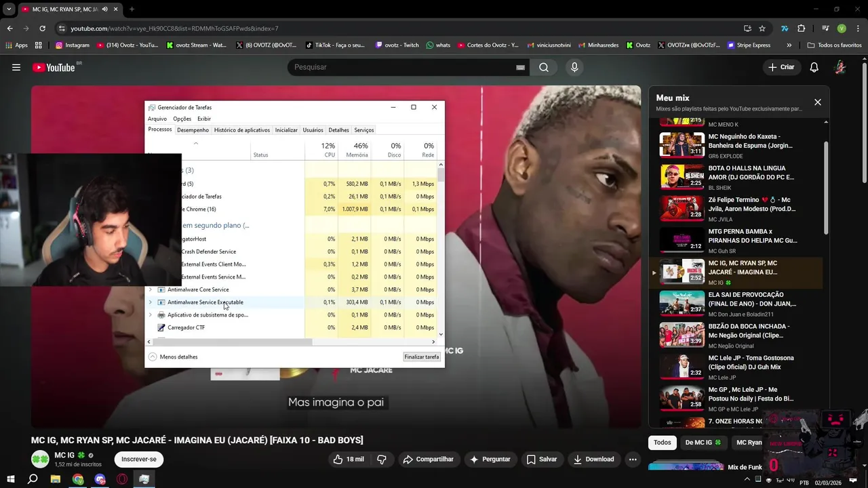868x488 pixels.
Task: Open the TikTok bookmark
Action: point(335,45)
